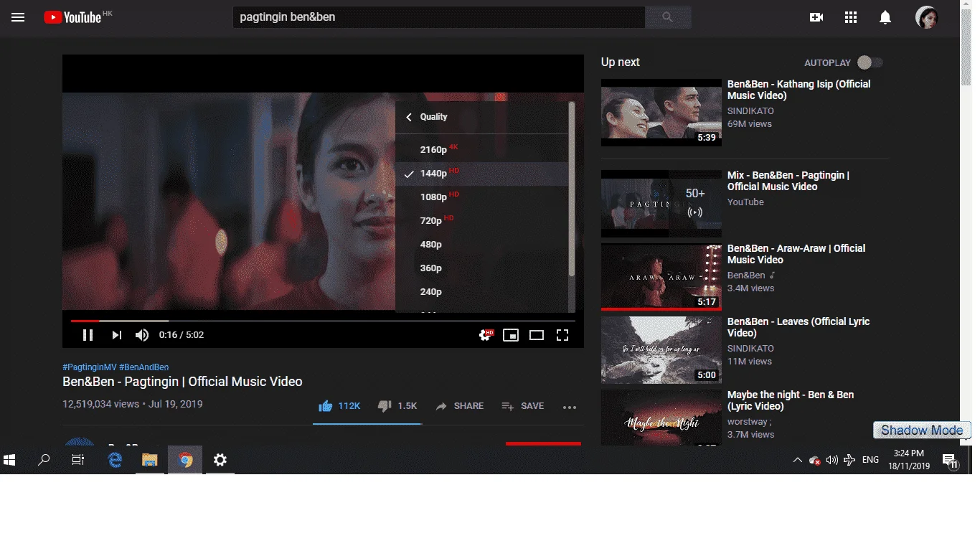980x551 pixels.
Task: Click the Shadow Mode button
Action: point(922,430)
